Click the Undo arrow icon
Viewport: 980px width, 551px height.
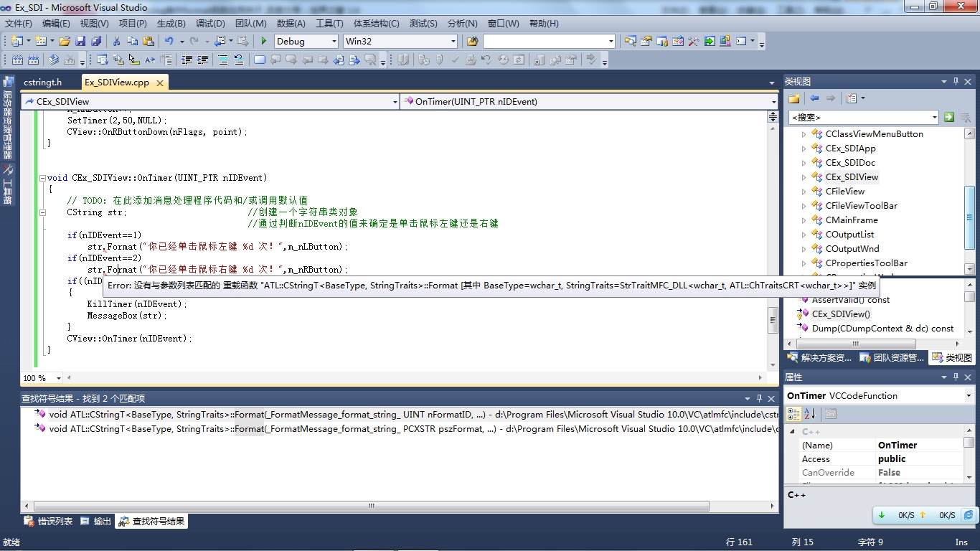[169, 41]
